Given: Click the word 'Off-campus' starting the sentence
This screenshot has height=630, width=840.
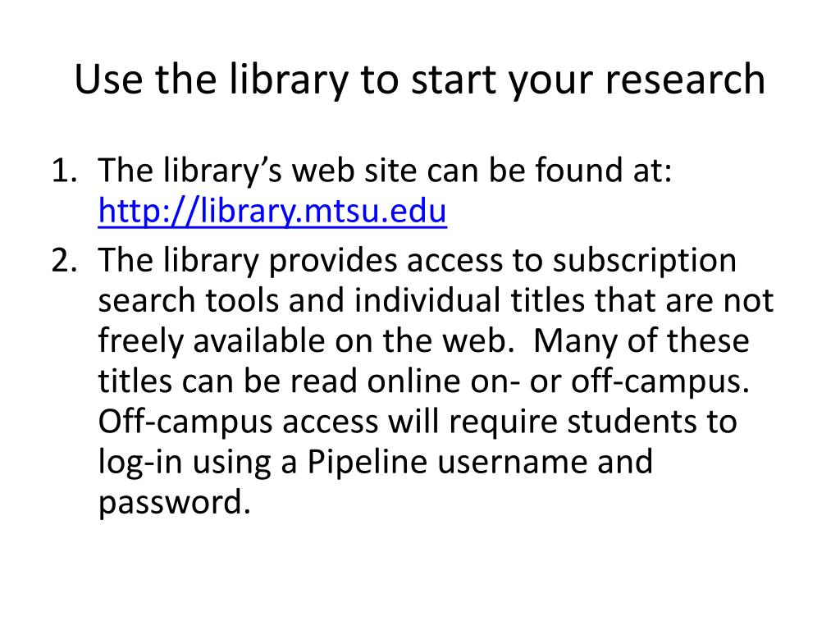Looking at the screenshot, I should pyautogui.click(x=185, y=422).
